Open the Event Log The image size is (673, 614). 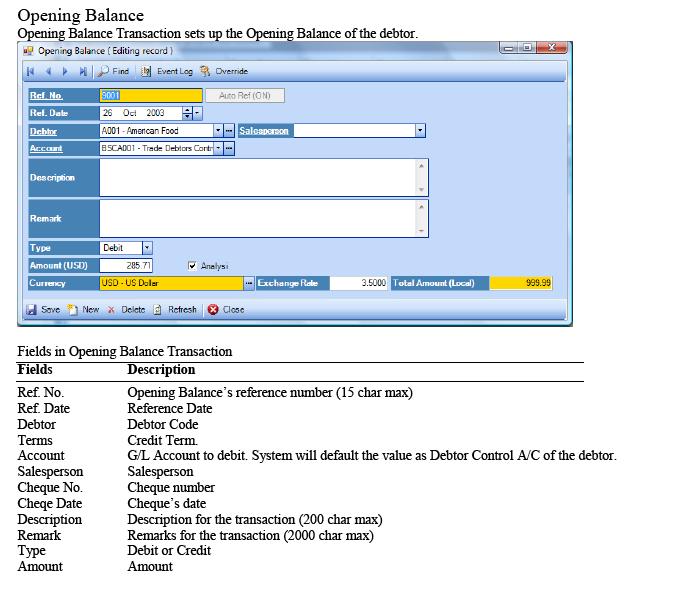168,72
